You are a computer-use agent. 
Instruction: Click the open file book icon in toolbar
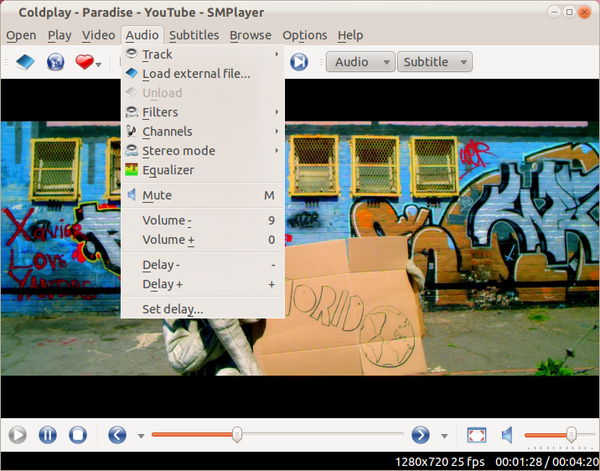click(25, 62)
